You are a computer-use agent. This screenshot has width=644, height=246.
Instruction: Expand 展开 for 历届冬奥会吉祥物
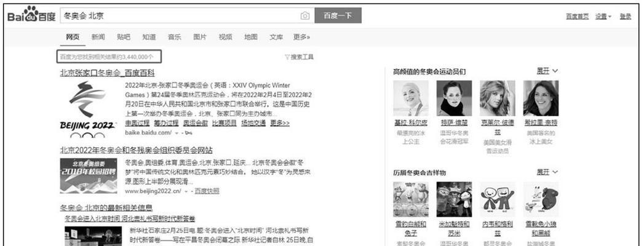click(547, 172)
